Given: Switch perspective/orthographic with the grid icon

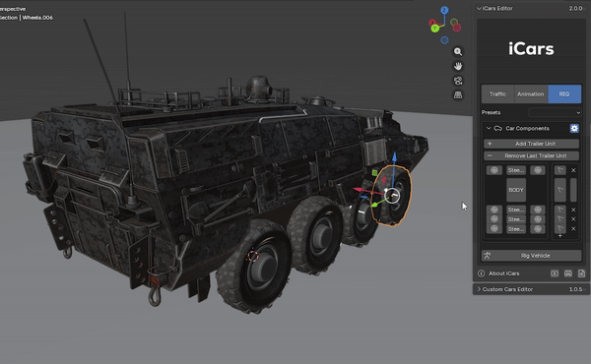Looking at the screenshot, I should [x=458, y=94].
